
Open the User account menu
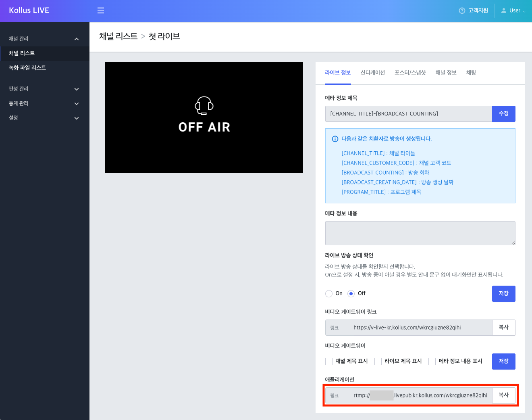[x=512, y=10]
